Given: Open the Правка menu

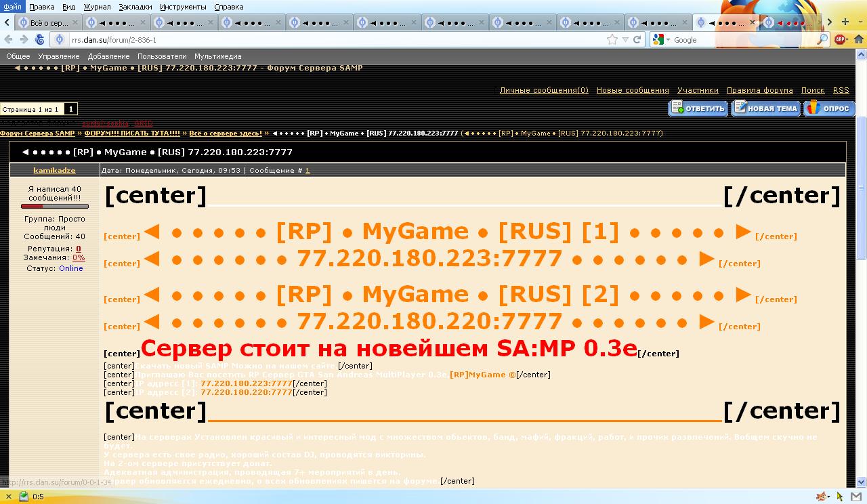Looking at the screenshot, I should (x=42, y=7).
